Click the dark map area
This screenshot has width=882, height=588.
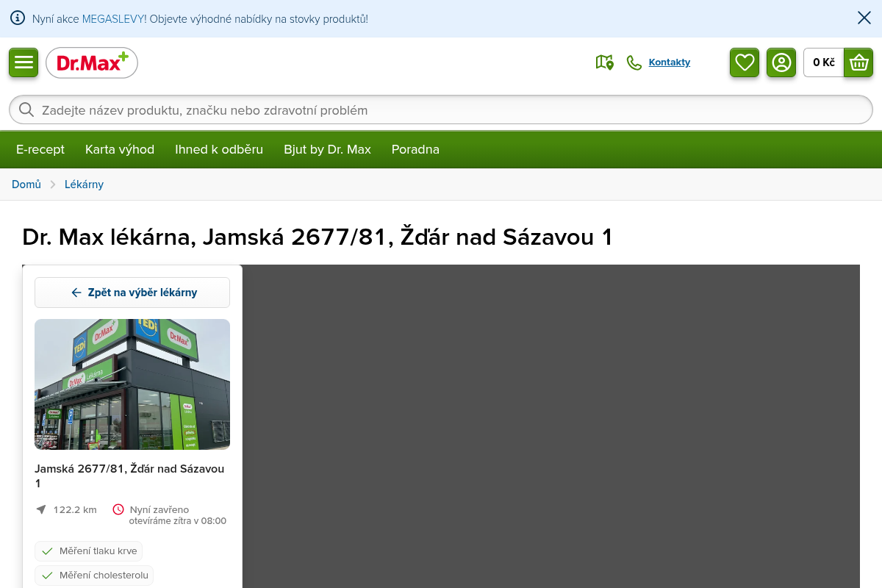point(551,426)
